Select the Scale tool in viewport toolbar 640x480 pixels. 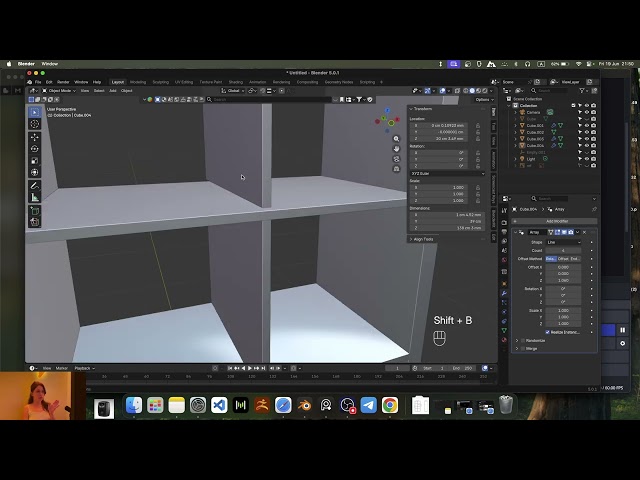tap(35, 161)
